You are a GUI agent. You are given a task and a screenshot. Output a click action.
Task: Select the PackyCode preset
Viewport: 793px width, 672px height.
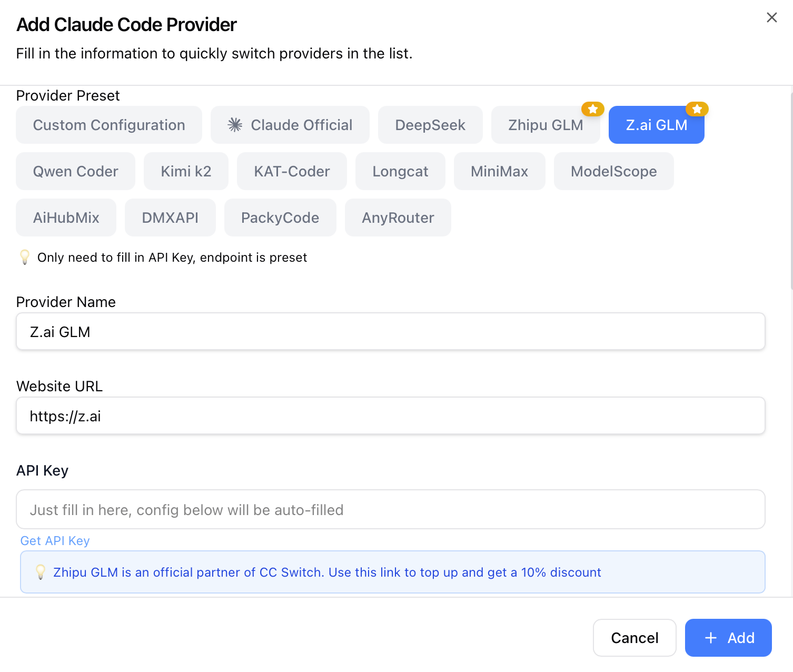click(x=280, y=218)
